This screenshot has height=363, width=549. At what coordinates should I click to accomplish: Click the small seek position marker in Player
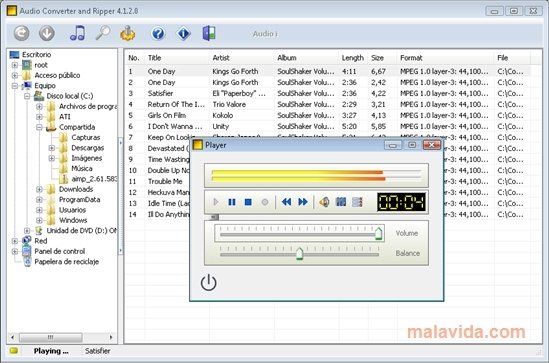pos(214,217)
